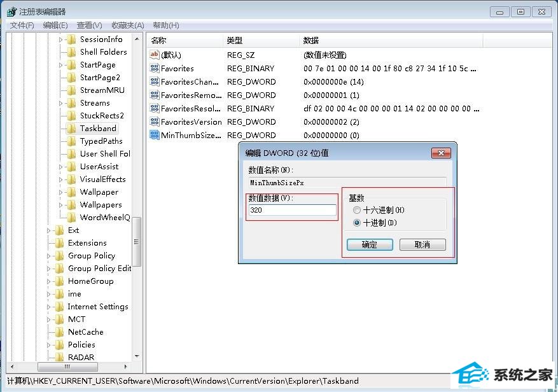
Task: Click the Registry Editor app icon in title bar
Action: 11,11
